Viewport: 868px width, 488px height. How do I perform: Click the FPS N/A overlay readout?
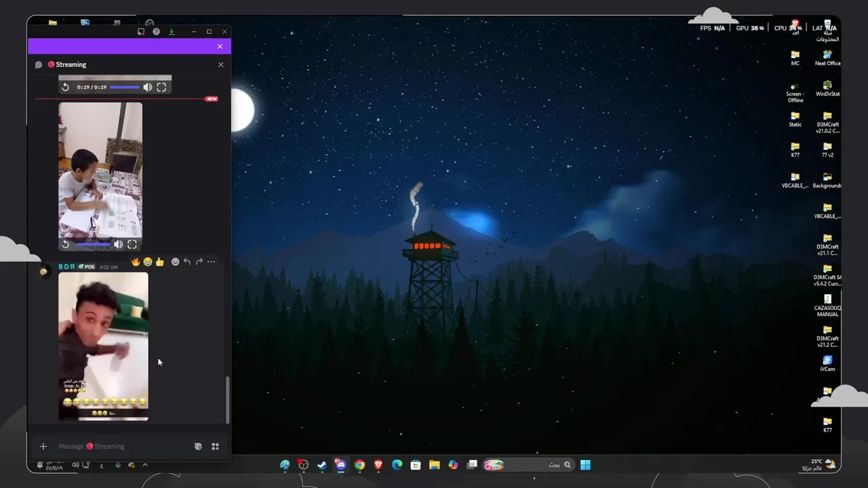[713, 28]
